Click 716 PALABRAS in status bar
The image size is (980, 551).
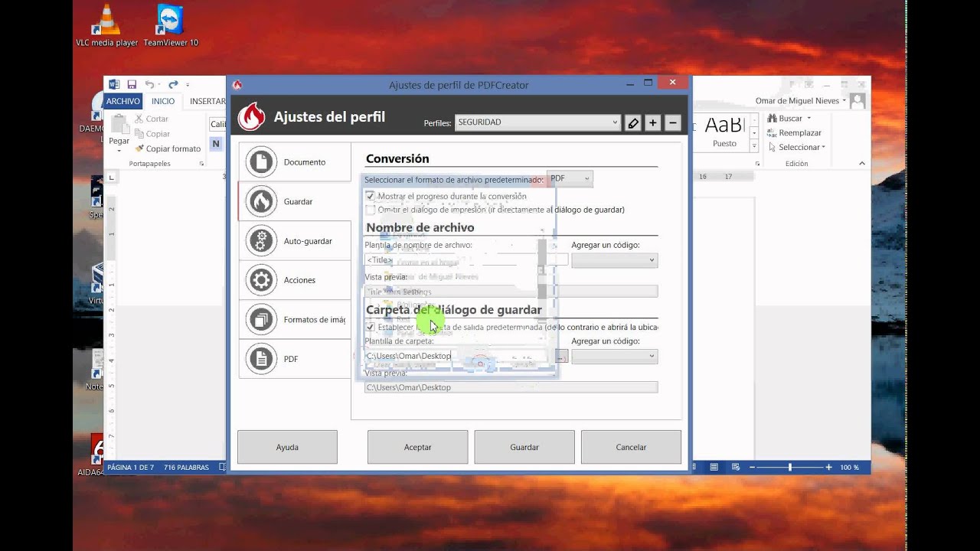pyautogui.click(x=186, y=467)
